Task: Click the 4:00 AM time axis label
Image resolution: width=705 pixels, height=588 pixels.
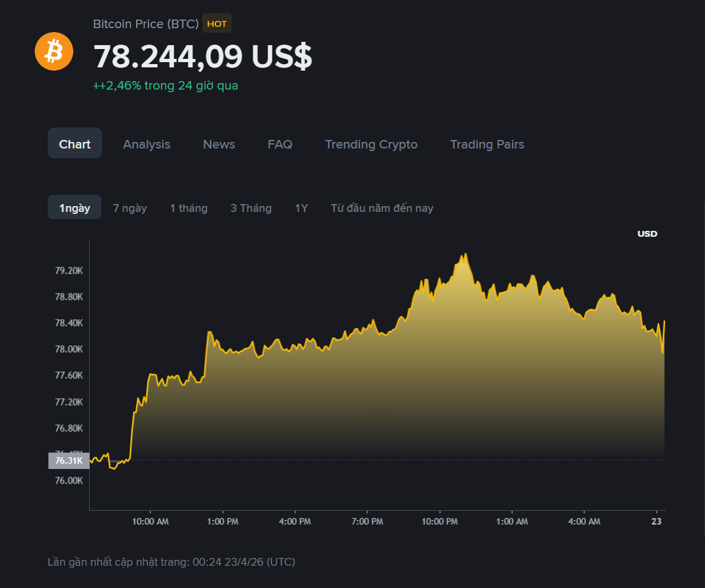Action: [x=584, y=521]
